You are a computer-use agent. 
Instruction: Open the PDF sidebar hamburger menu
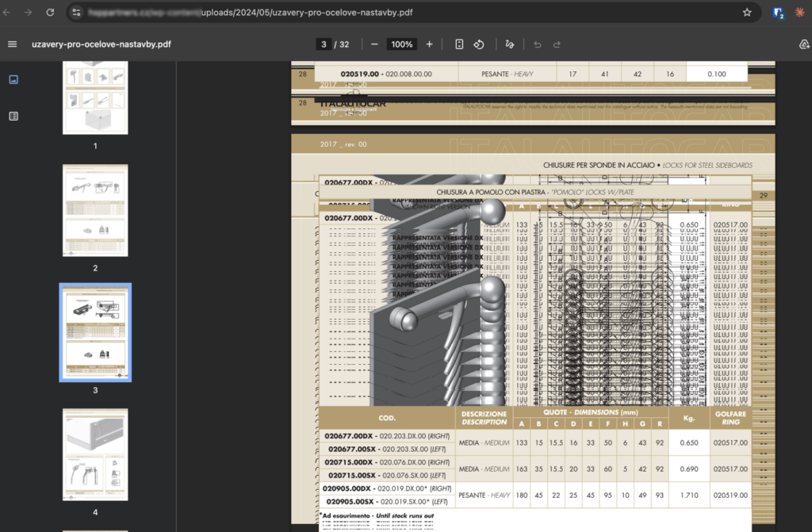[x=13, y=44]
